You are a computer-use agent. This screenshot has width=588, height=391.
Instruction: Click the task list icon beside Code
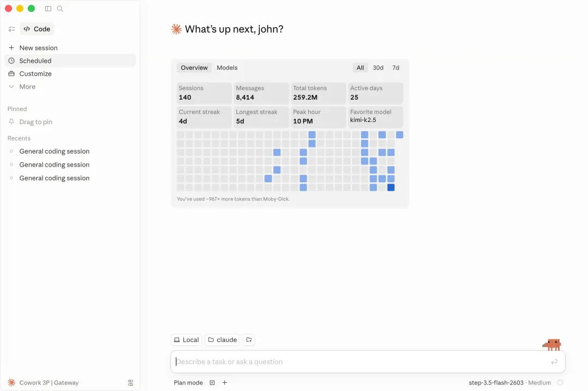pos(11,29)
